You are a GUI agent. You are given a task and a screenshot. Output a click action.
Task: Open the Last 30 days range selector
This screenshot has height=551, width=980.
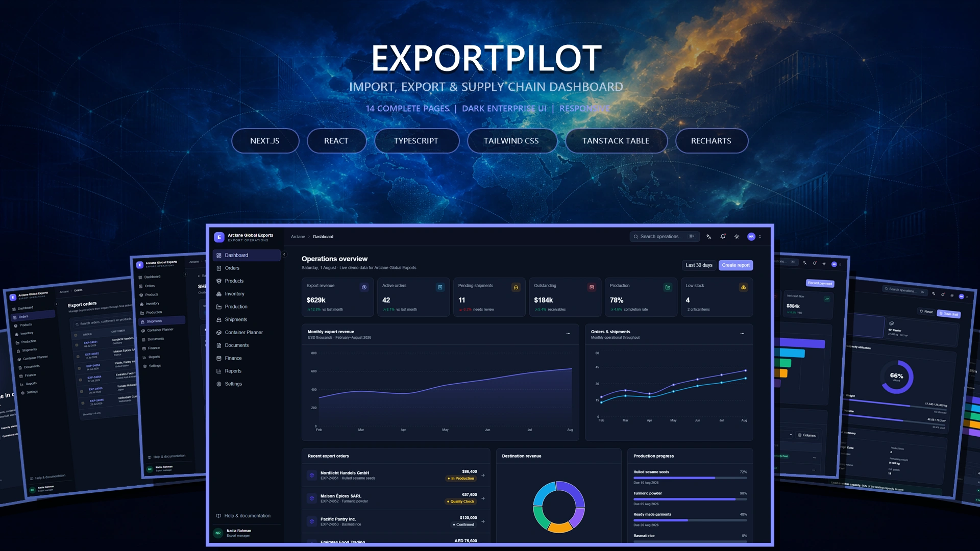[699, 265]
